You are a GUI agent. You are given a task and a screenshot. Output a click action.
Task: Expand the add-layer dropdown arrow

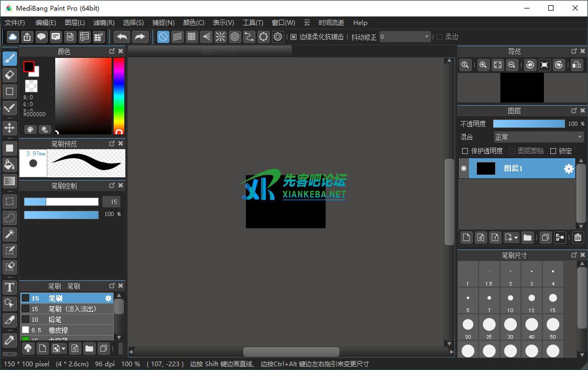tap(516, 237)
